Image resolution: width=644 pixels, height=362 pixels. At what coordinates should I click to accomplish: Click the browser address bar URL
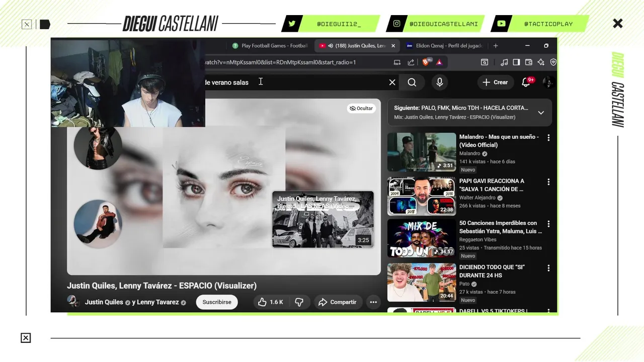click(281, 62)
